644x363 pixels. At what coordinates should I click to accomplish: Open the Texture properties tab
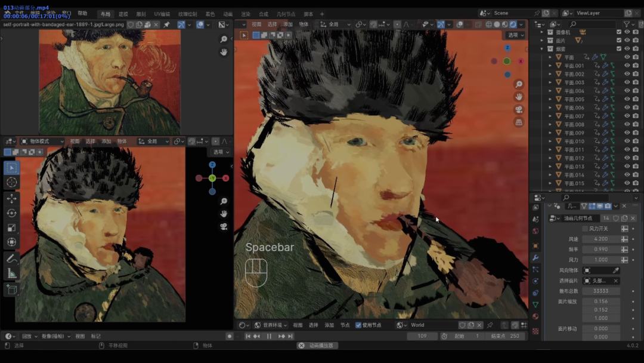point(535,331)
